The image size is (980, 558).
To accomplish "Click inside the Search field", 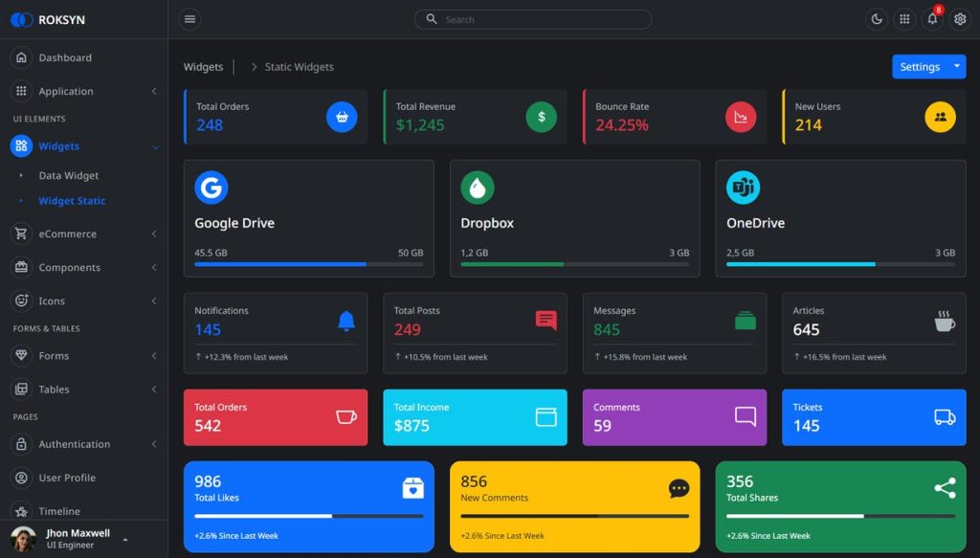I will coord(532,18).
